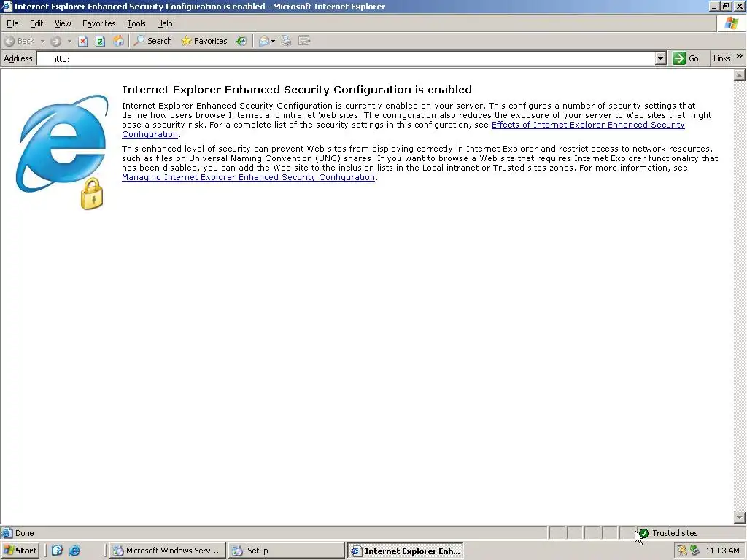Viewport: 747px width, 560px height.
Task: Click the Trusted sites zone icon in status bar
Action: [x=643, y=533]
